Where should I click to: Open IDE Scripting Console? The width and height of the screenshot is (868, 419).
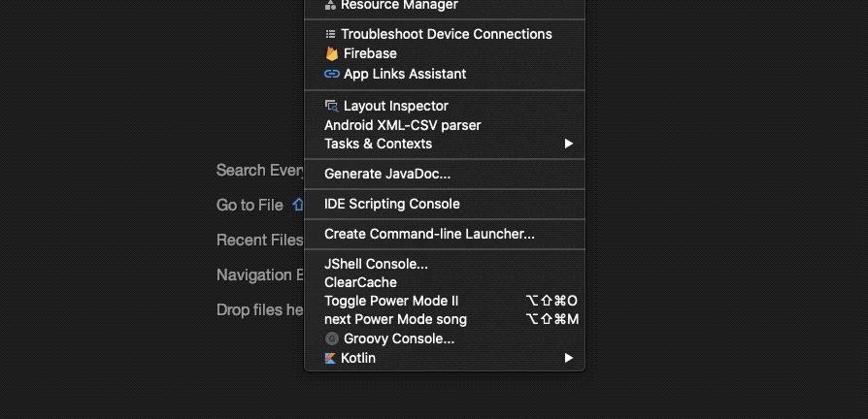coord(392,204)
